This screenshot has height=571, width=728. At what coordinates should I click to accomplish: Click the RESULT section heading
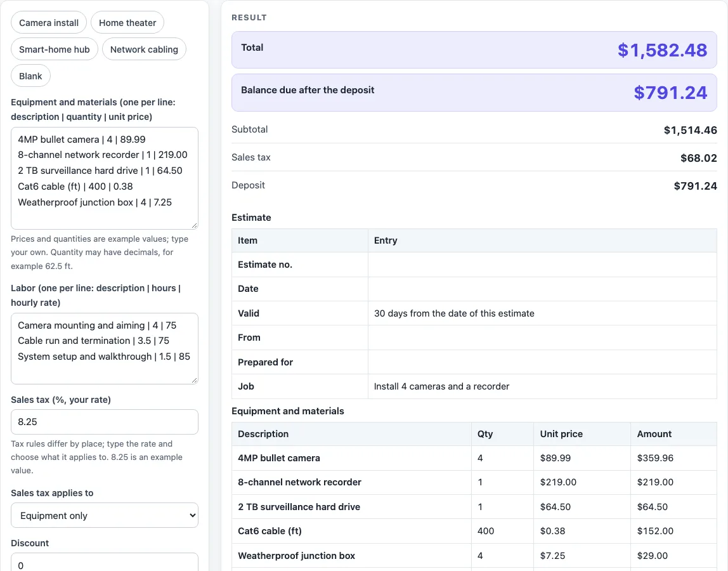tap(249, 18)
